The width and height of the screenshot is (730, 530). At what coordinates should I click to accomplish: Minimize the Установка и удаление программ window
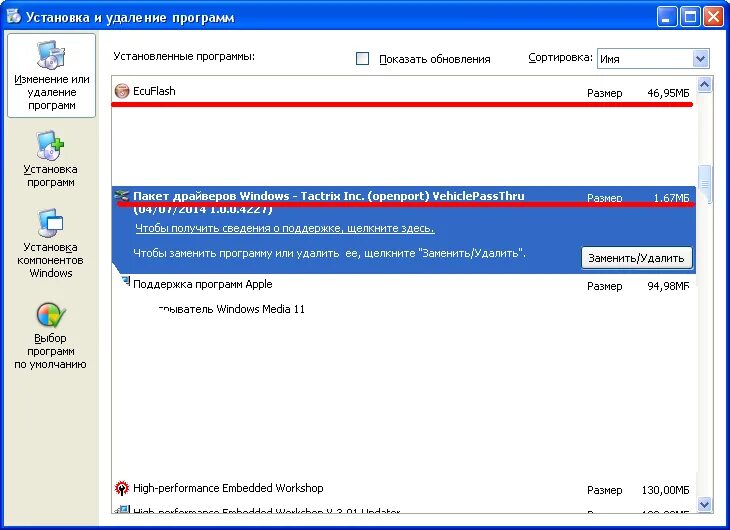click(x=667, y=17)
